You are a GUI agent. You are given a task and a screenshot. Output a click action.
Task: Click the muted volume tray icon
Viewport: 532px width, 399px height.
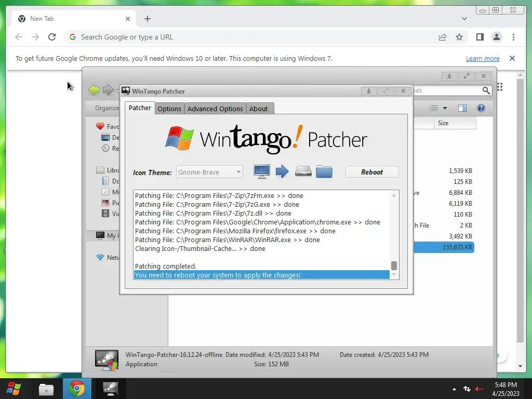(x=479, y=389)
